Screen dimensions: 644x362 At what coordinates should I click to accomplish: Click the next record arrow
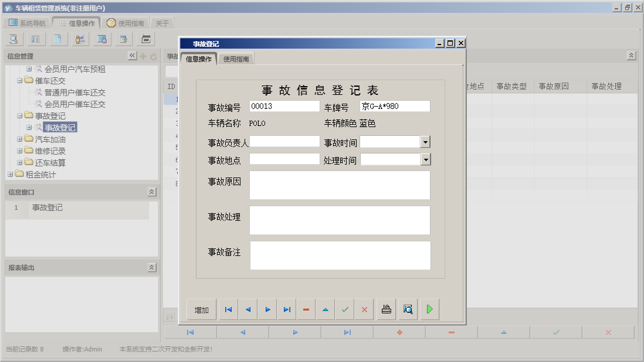pyautogui.click(x=267, y=309)
